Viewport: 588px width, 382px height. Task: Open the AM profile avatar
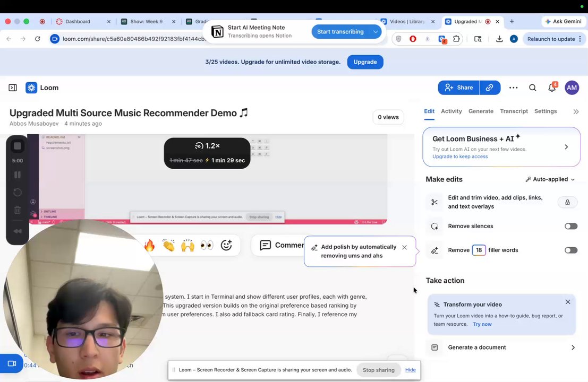(572, 88)
